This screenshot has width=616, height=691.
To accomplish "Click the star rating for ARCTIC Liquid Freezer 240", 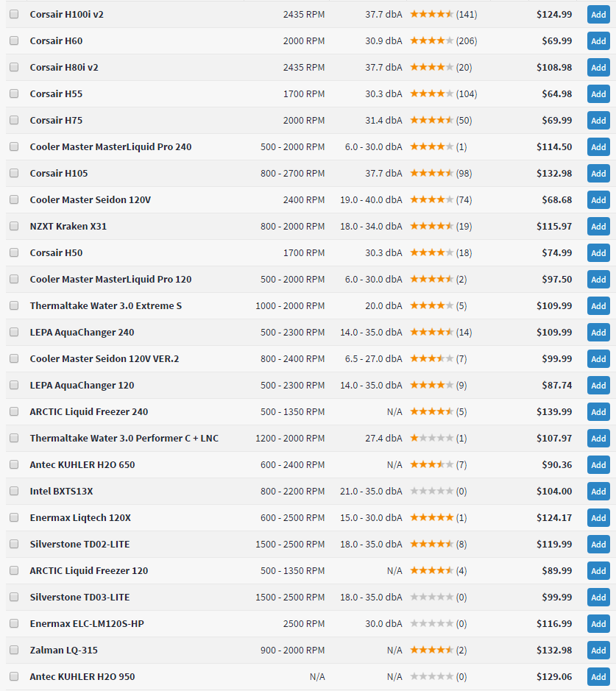I will click(x=431, y=411).
